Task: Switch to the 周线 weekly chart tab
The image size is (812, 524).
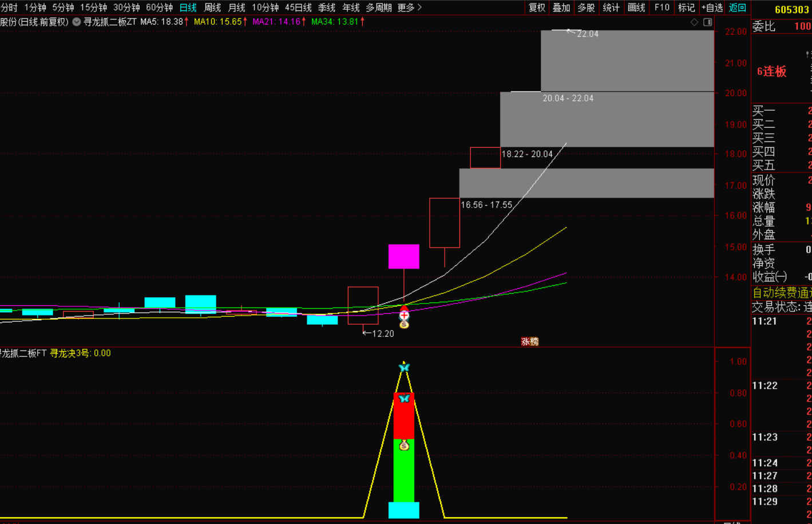Action: pos(212,7)
